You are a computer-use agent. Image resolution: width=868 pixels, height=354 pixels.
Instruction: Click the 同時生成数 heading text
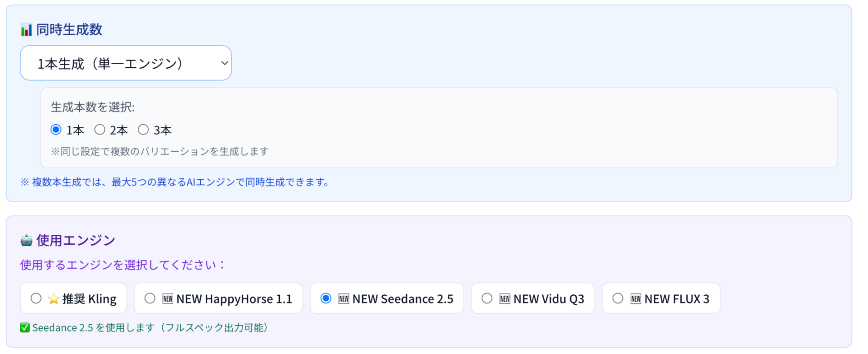69,30
